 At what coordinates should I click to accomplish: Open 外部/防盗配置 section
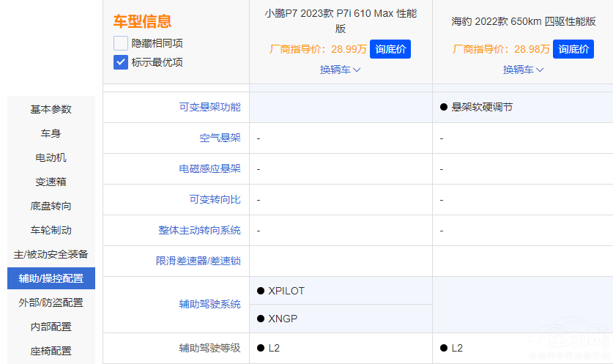51,302
